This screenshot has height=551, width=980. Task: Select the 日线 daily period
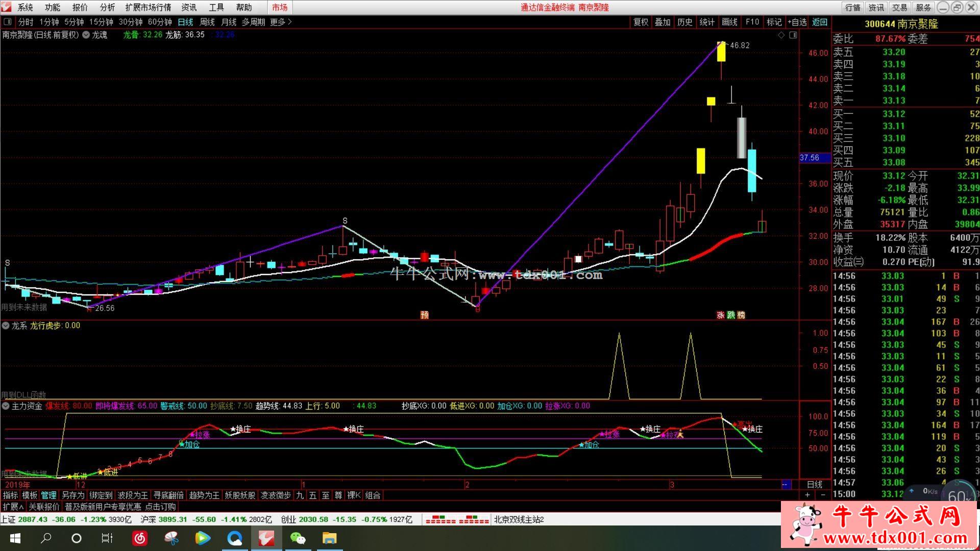tap(185, 22)
